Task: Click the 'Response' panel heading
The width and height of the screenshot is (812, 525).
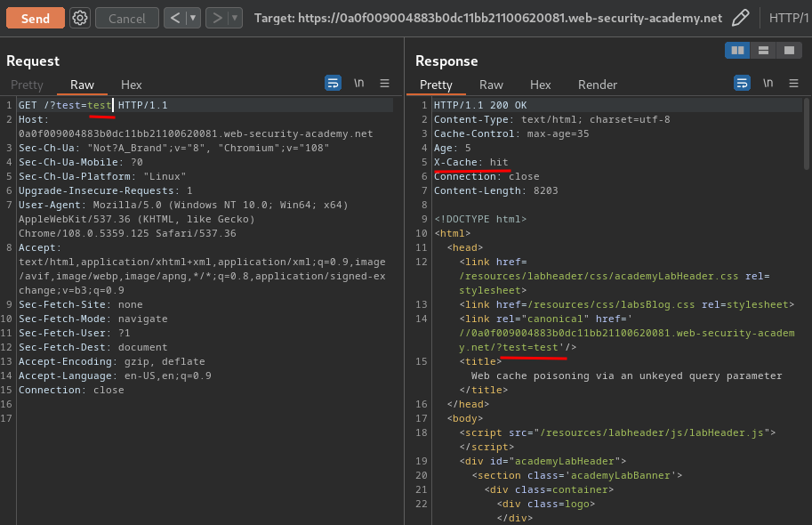Action: click(446, 61)
